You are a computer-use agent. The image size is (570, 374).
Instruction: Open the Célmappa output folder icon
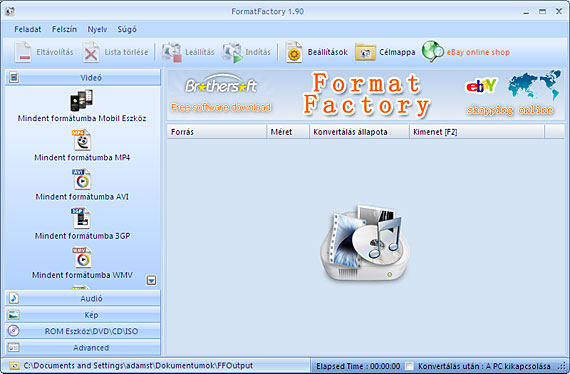(x=365, y=53)
